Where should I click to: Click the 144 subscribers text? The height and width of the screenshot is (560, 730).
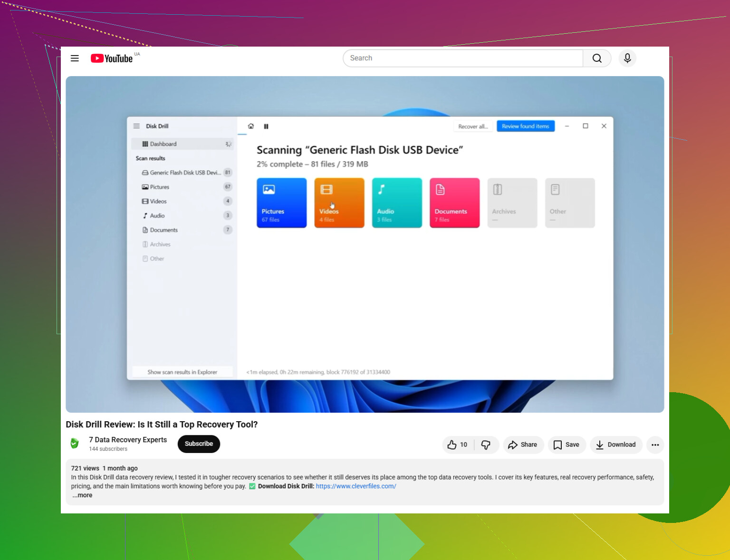[x=108, y=449]
